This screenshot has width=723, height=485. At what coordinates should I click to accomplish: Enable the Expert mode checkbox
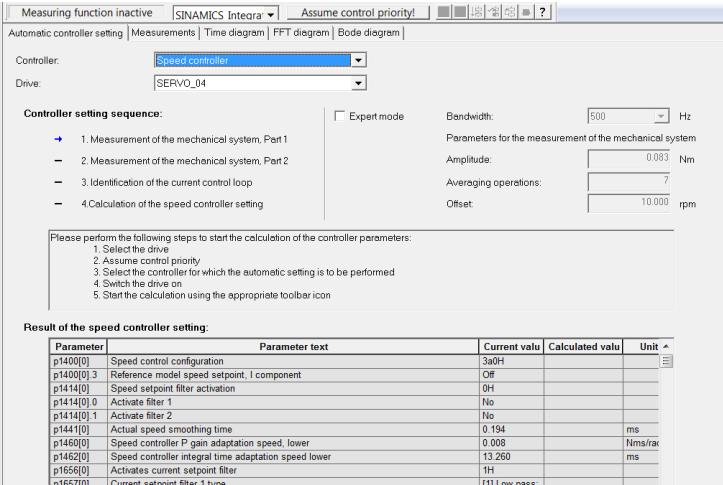tap(339, 116)
